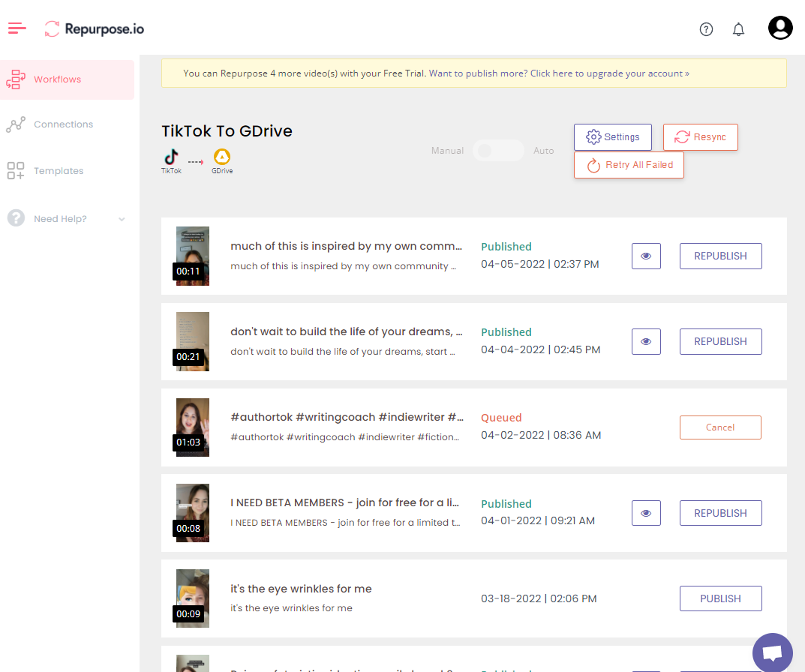The height and width of the screenshot is (672, 805).
Task: Open the Templates panel
Action: pyautogui.click(x=58, y=170)
